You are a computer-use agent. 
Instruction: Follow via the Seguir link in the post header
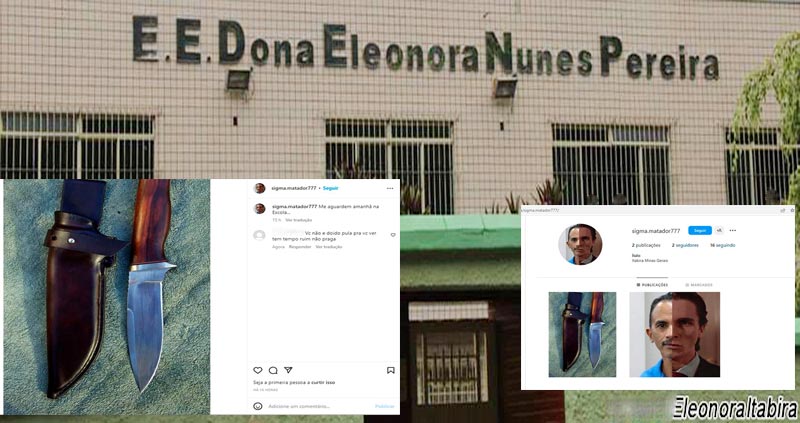point(331,188)
